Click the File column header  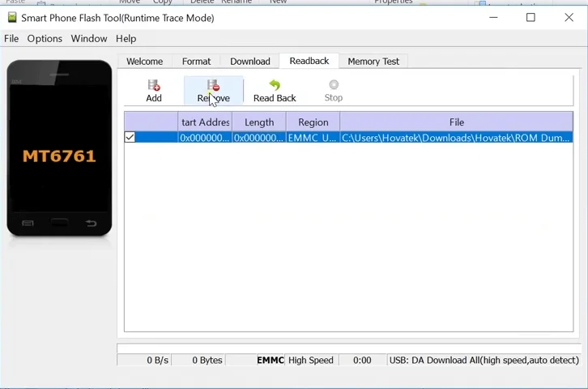456,122
